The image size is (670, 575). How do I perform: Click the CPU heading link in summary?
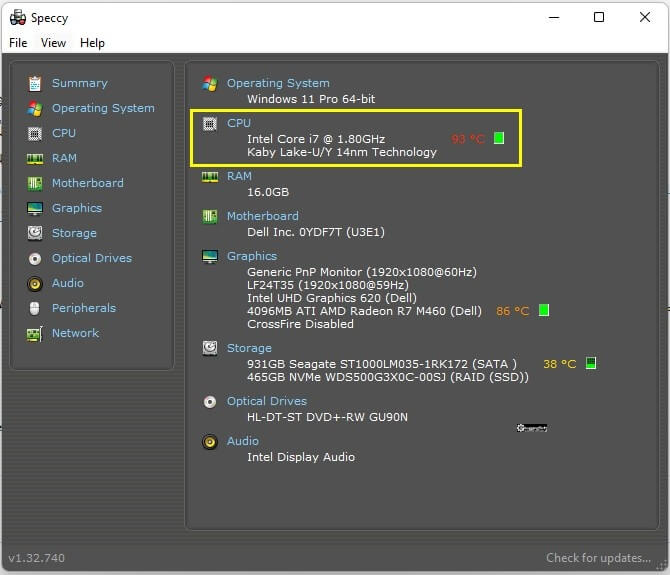point(239,123)
